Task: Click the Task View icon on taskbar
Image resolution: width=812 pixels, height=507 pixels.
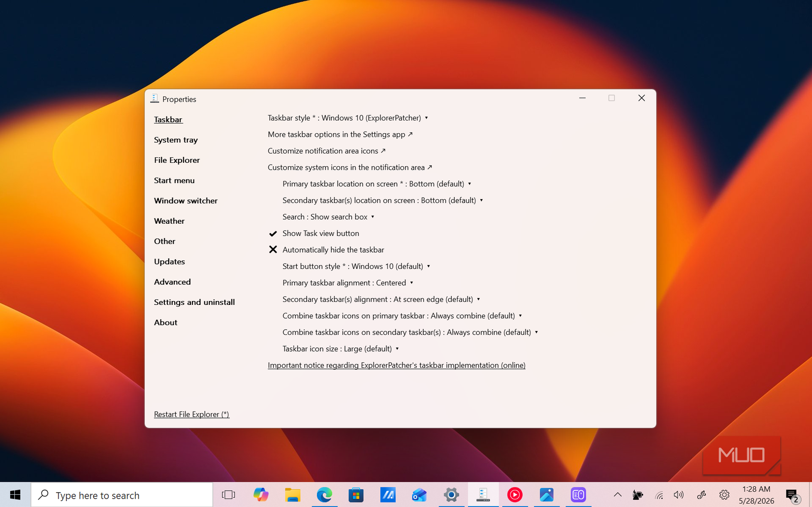Action: coord(228,495)
